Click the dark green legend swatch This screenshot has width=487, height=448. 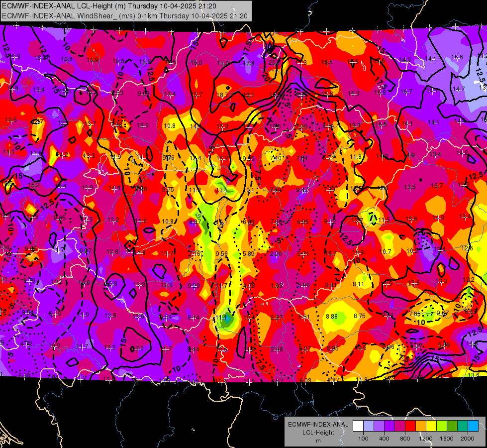[x=452, y=426]
